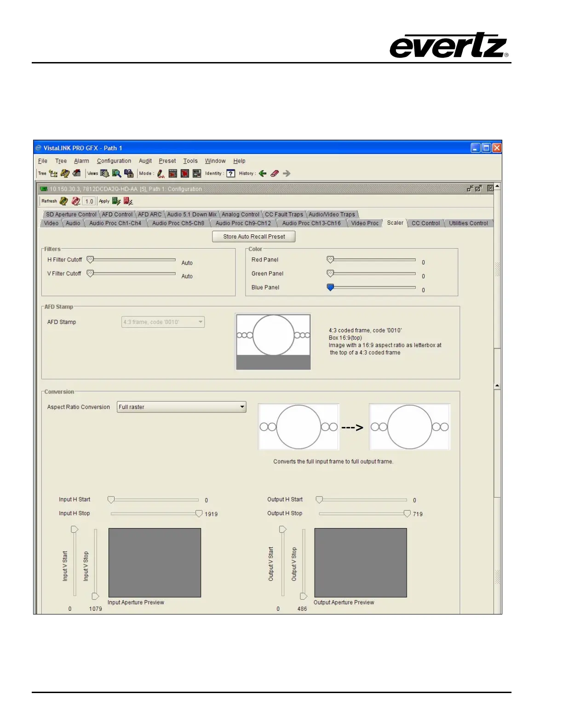563x728 pixels.
Task: Open the Aspect Ratio Conversion dropdown
Action: (242, 407)
